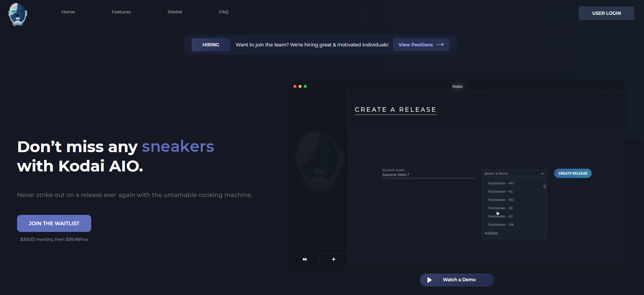Open the Home nav link
This screenshot has height=295, width=644.
click(x=68, y=12)
